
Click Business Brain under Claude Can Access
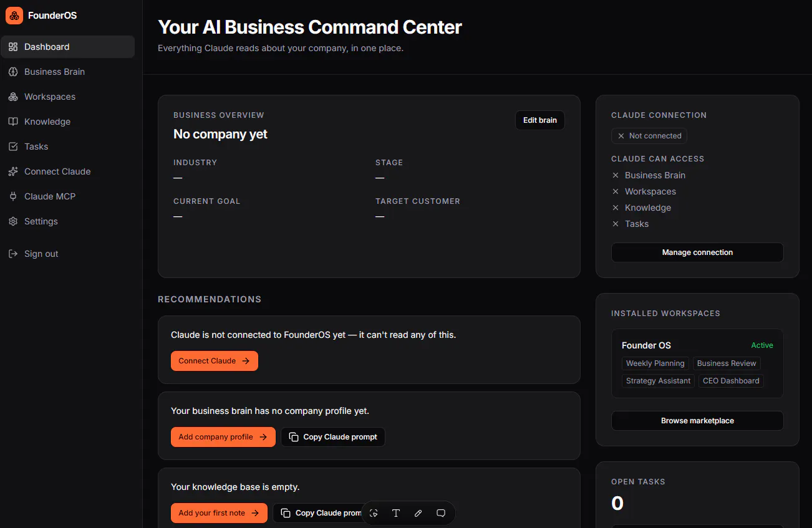tap(655, 175)
